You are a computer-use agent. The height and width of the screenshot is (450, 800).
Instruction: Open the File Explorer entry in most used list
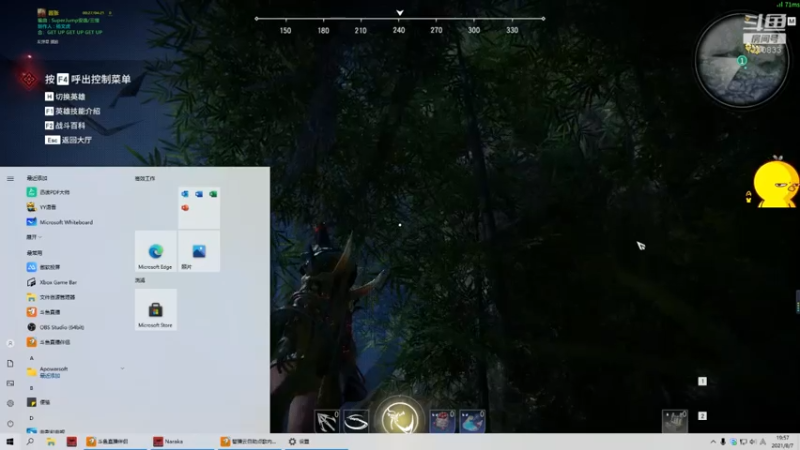coord(51,297)
